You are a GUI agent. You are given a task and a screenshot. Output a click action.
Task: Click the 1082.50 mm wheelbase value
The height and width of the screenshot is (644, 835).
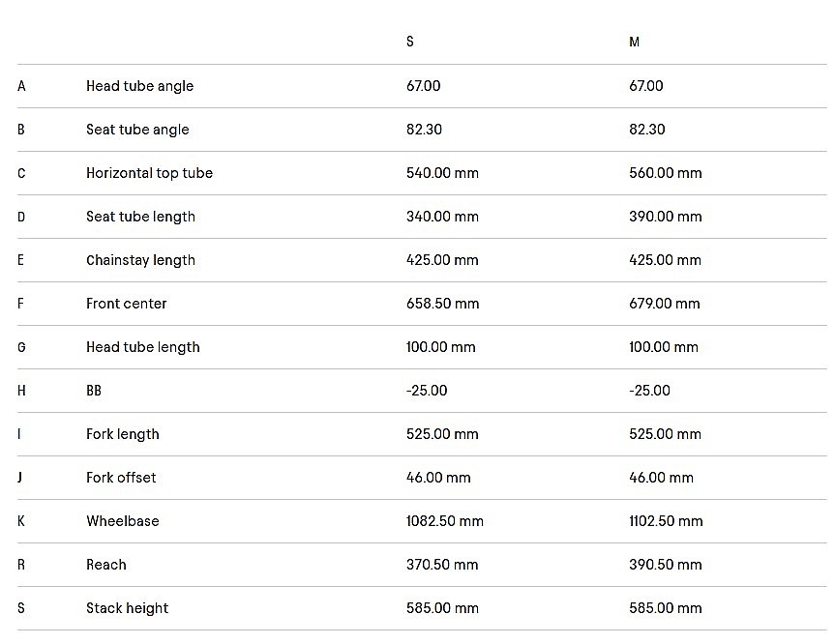pos(444,521)
